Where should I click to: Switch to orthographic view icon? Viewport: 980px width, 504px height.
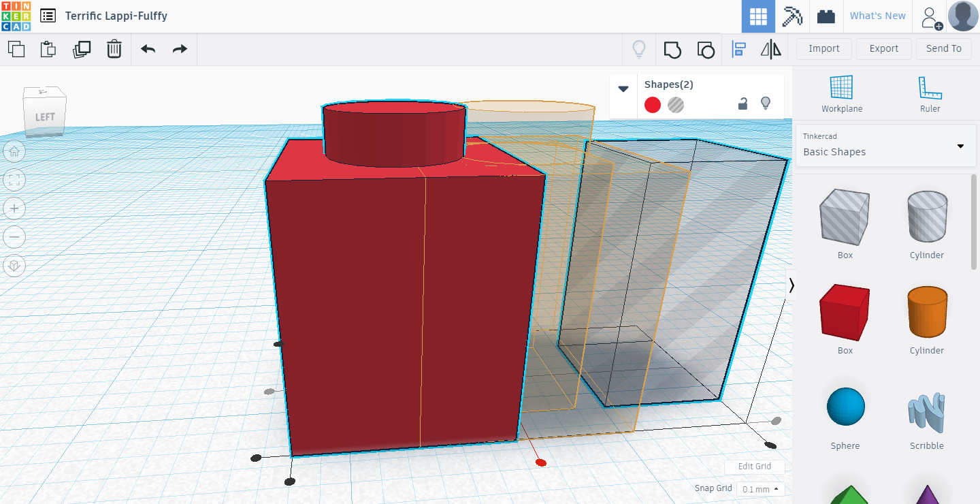pos(14,266)
